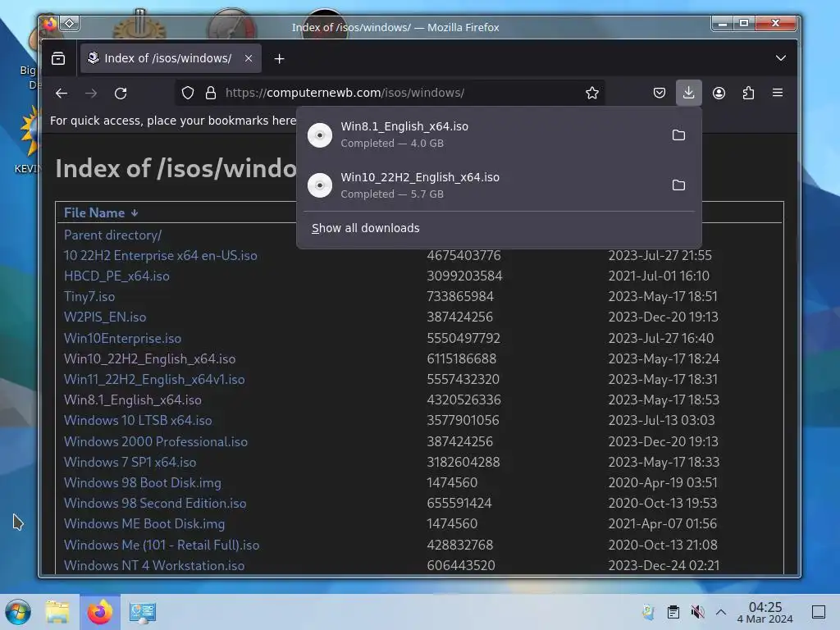Bookmark this page with the star
The width and height of the screenshot is (840, 630).
pos(592,93)
